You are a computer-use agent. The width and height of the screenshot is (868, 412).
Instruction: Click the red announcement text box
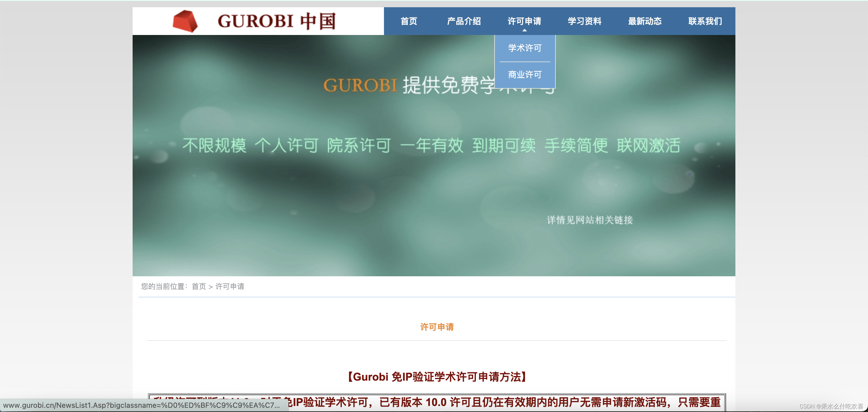[437, 402]
